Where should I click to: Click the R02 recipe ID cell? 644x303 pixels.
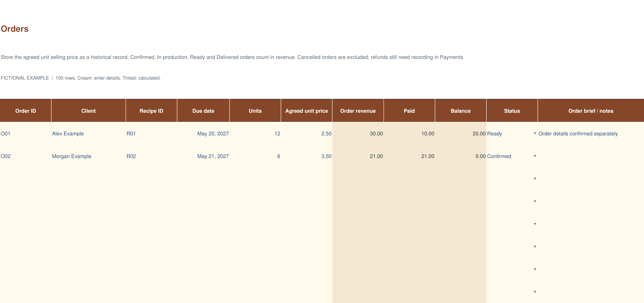click(151, 156)
